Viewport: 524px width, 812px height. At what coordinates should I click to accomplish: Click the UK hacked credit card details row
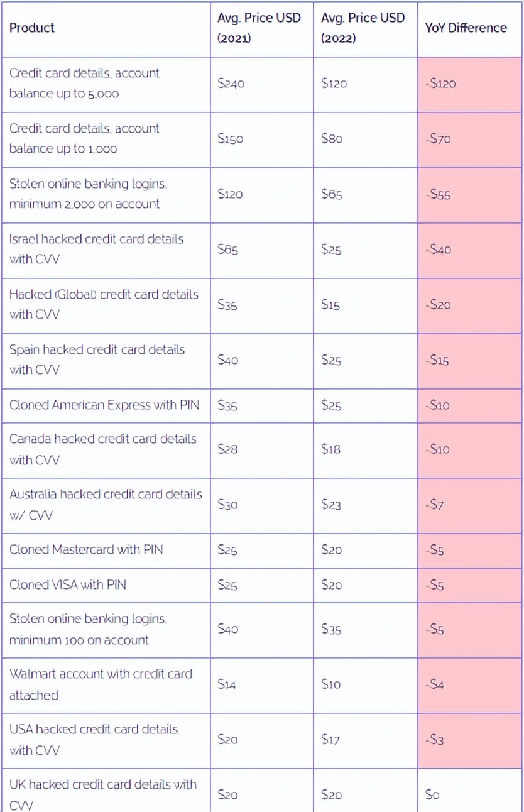point(102,794)
